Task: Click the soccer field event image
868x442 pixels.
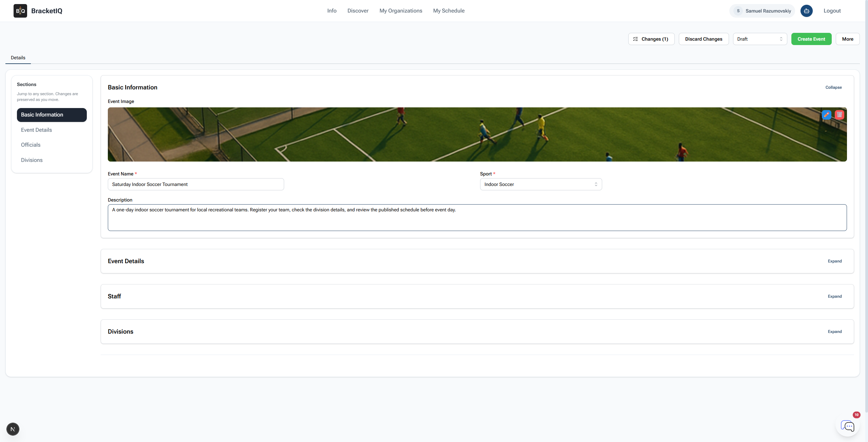Action: click(x=477, y=134)
